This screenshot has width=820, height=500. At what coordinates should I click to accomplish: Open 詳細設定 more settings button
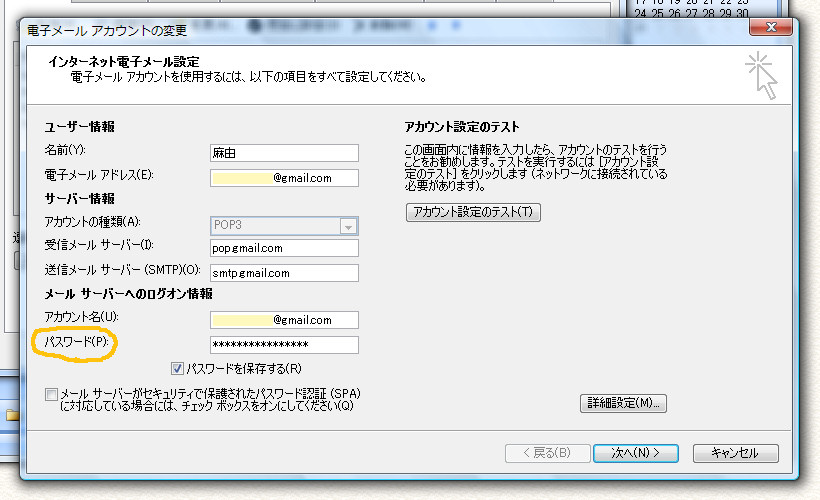pos(623,403)
